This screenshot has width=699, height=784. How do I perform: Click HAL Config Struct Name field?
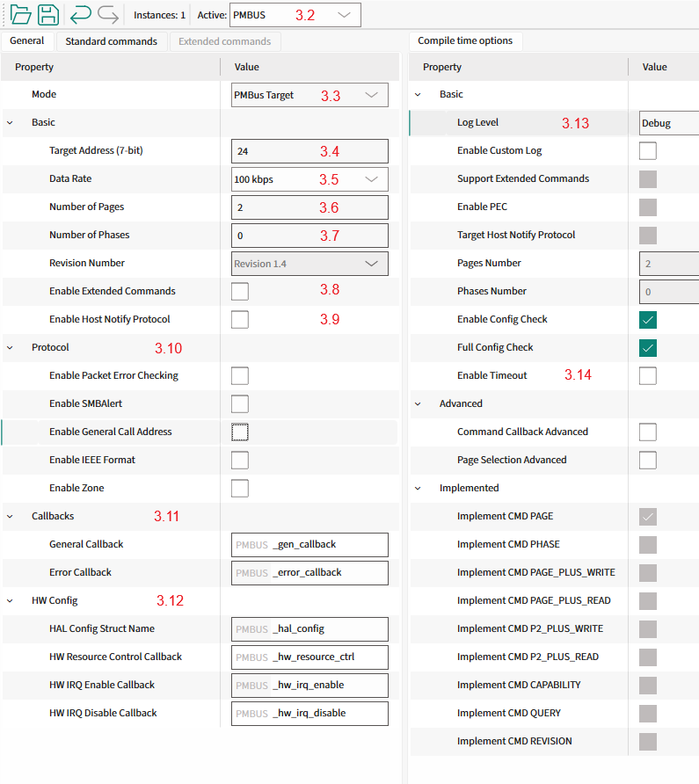[x=309, y=629]
